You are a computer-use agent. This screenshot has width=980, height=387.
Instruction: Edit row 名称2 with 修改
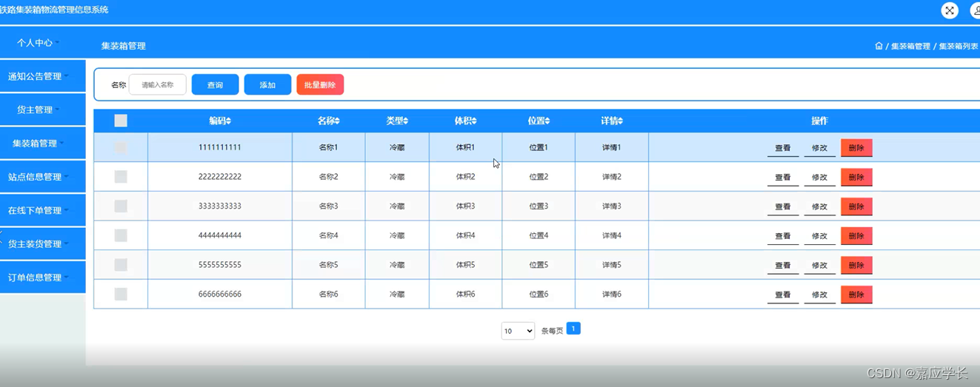819,178
